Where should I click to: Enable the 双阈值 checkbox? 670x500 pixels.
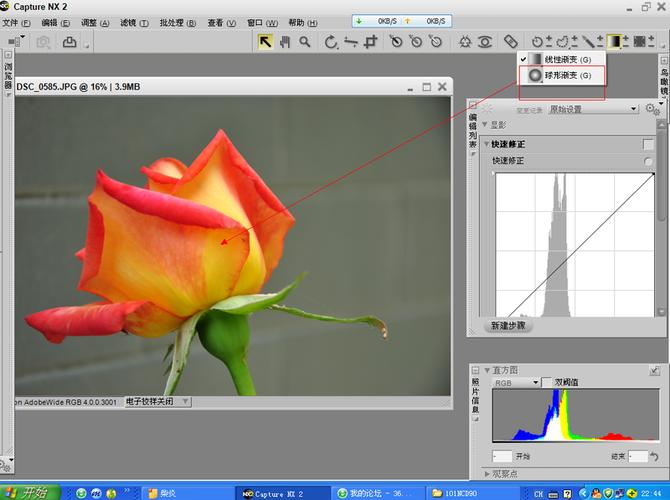547,382
